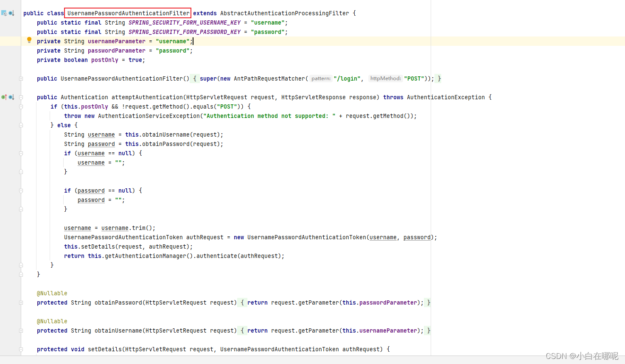Expand the folded constructor via gutter plus marker
The width and height of the screenshot is (625, 364).
(21, 78)
